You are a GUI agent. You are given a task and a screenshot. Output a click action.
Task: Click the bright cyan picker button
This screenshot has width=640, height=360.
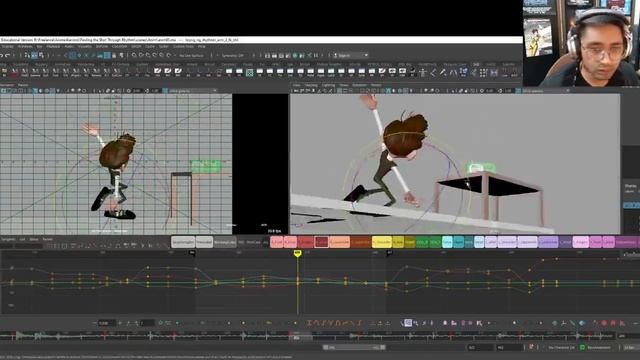[x=447, y=242]
